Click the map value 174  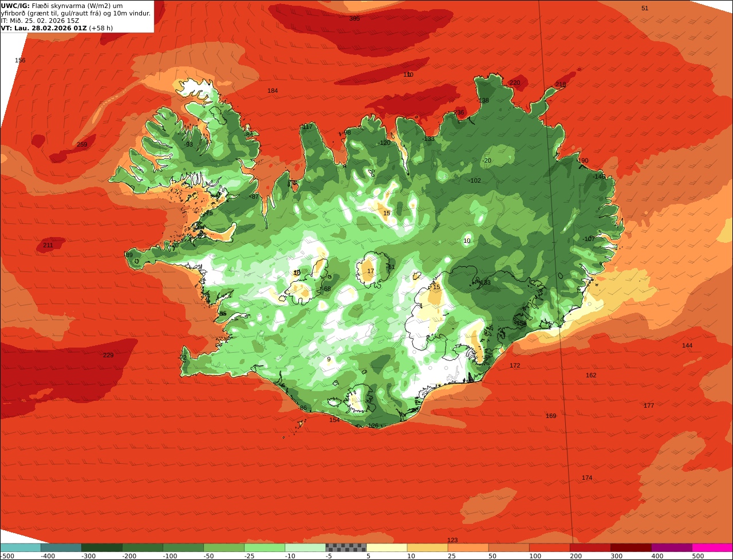587,478
